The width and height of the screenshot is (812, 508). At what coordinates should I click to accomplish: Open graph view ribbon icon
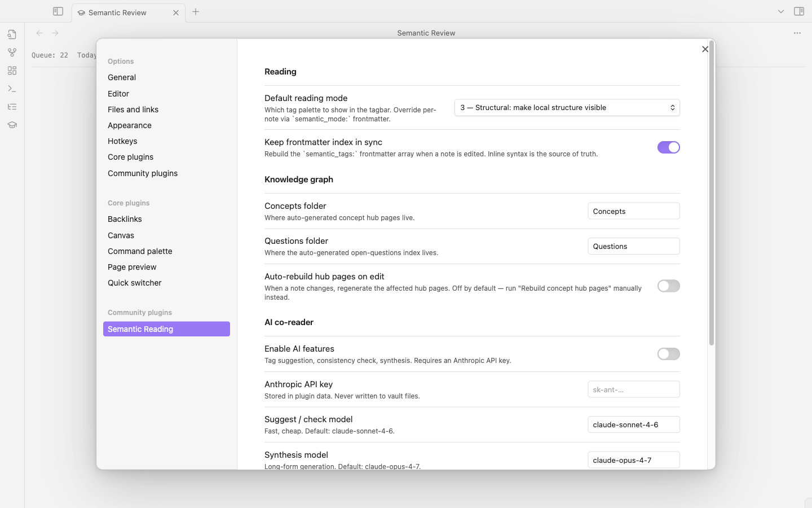(12, 52)
